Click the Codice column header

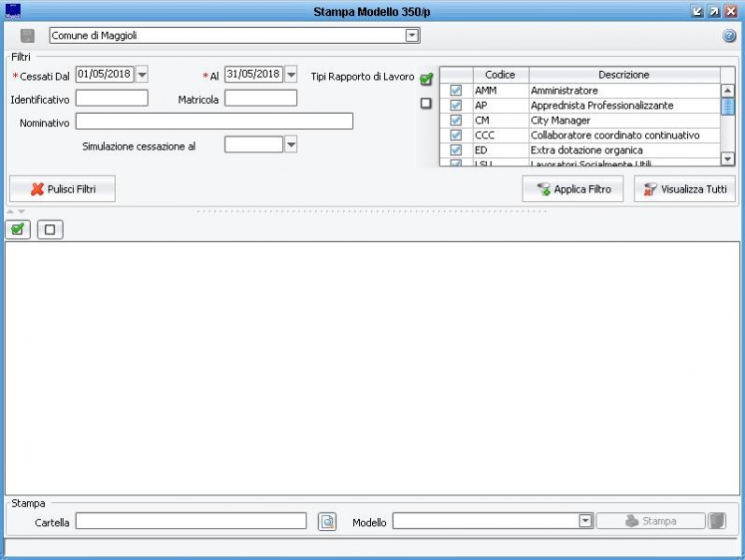(x=501, y=75)
